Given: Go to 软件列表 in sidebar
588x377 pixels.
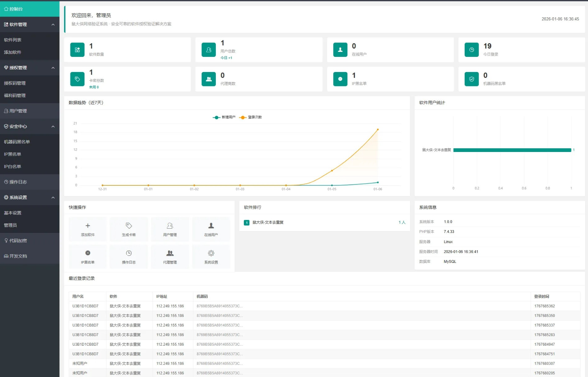Looking at the screenshot, I should click(13, 40).
